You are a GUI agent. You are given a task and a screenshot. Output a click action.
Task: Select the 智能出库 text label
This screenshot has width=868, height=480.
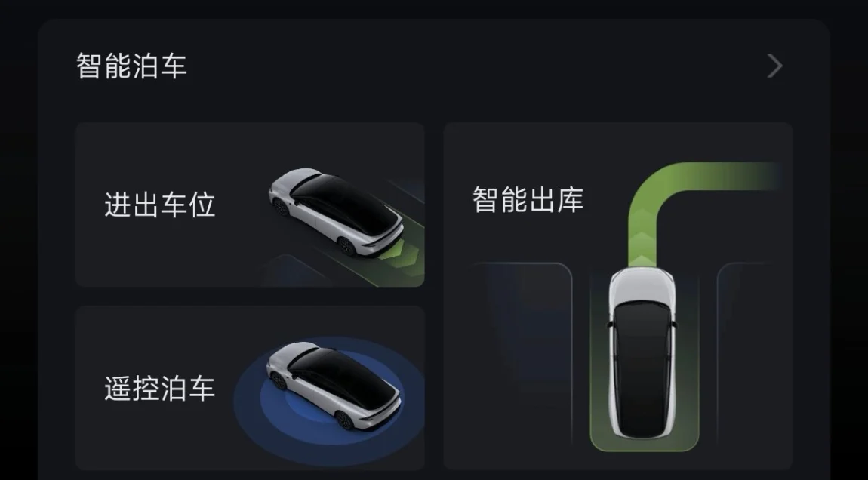coord(528,200)
